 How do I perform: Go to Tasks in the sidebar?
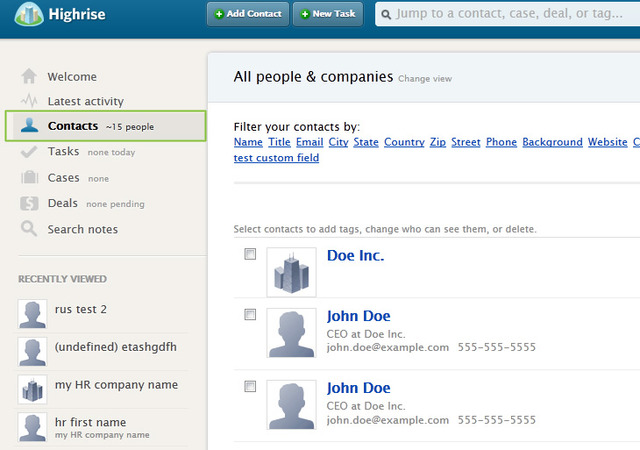[63, 151]
